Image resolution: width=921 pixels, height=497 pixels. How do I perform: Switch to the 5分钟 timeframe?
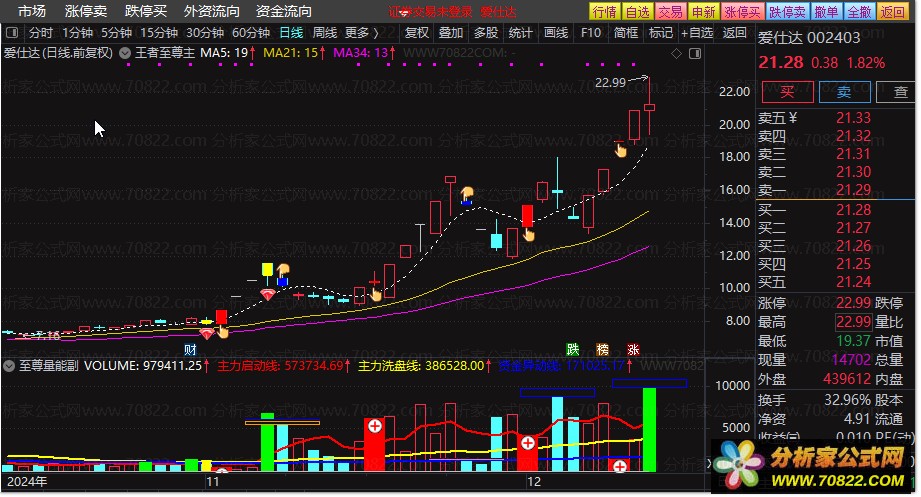pos(116,33)
